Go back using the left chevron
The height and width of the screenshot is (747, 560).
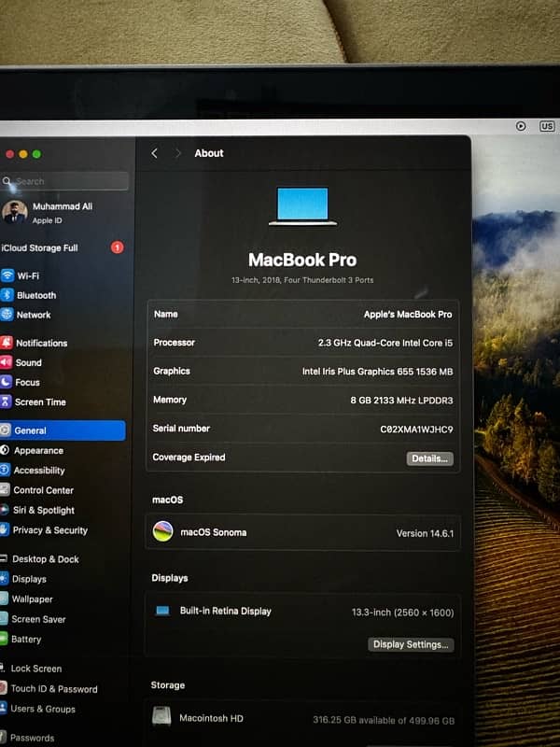[x=155, y=153]
